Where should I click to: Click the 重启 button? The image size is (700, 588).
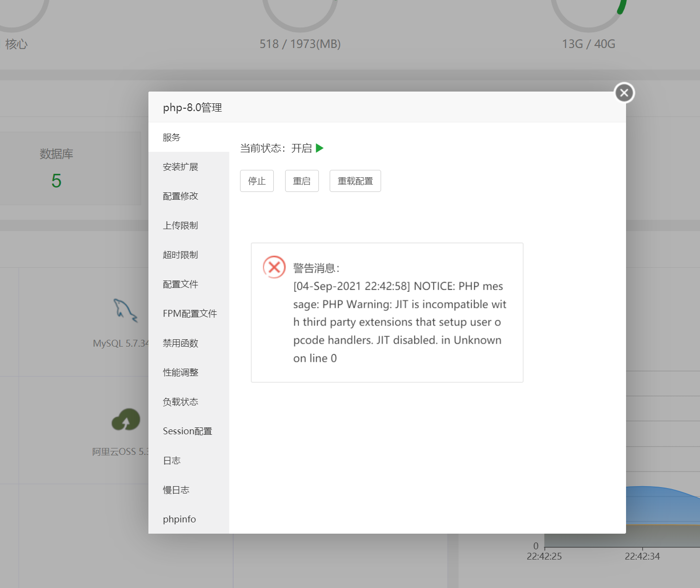click(302, 181)
